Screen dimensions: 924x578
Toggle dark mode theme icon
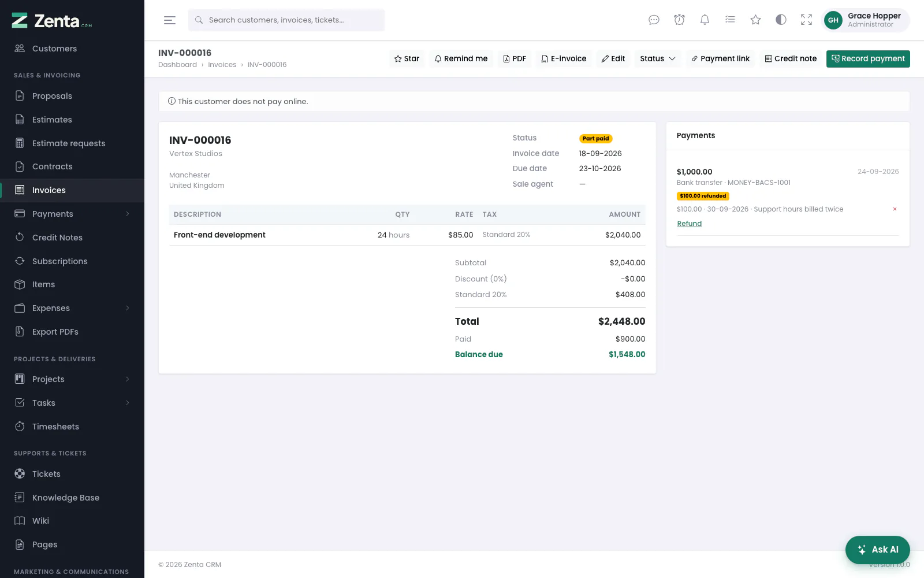pos(781,20)
